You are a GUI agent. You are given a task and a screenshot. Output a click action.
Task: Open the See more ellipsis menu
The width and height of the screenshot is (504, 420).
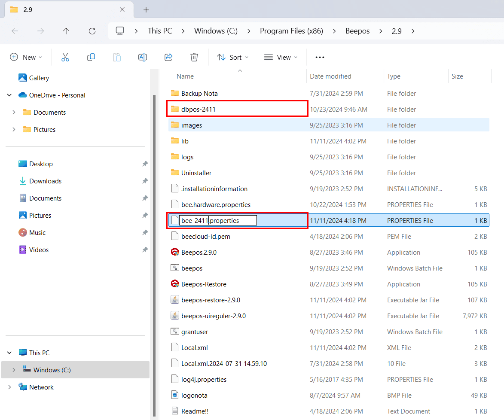pyautogui.click(x=320, y=57)
